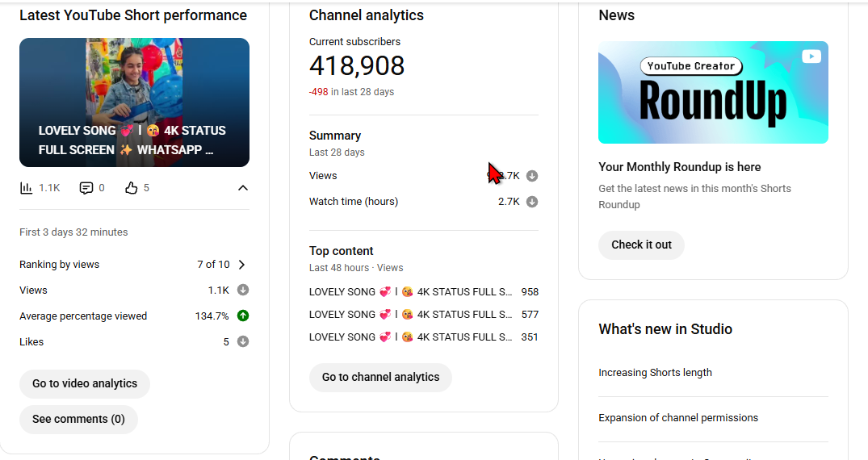868x460 pixels.
Task: Click green up arrow beside Average percentage viewed
Action: (x=243, y=316)
